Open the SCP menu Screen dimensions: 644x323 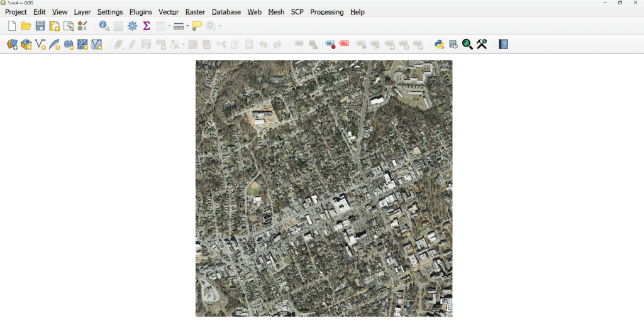pos(297,12)
